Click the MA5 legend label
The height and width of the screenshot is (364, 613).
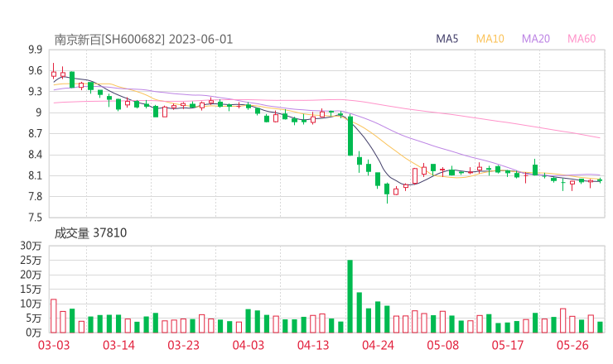446,39
